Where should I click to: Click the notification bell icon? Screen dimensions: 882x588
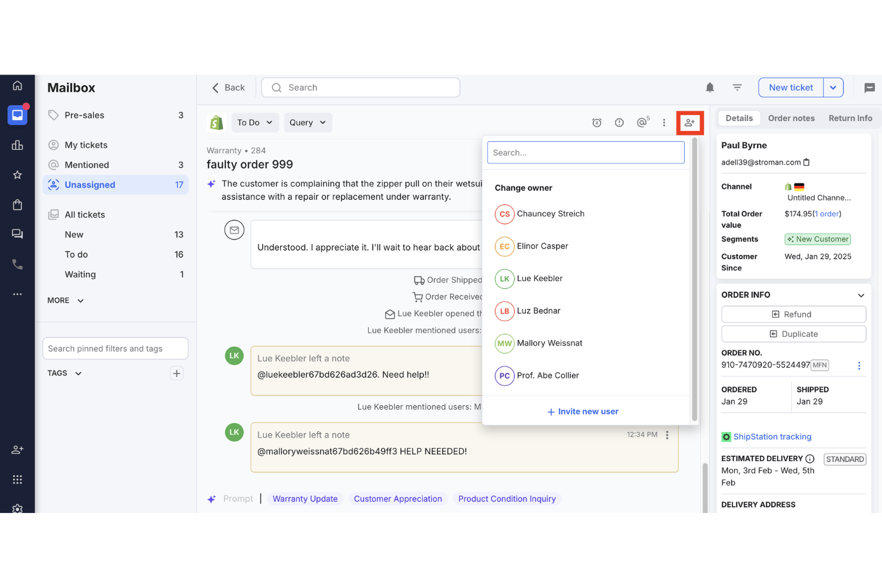(x=710, y=88)
